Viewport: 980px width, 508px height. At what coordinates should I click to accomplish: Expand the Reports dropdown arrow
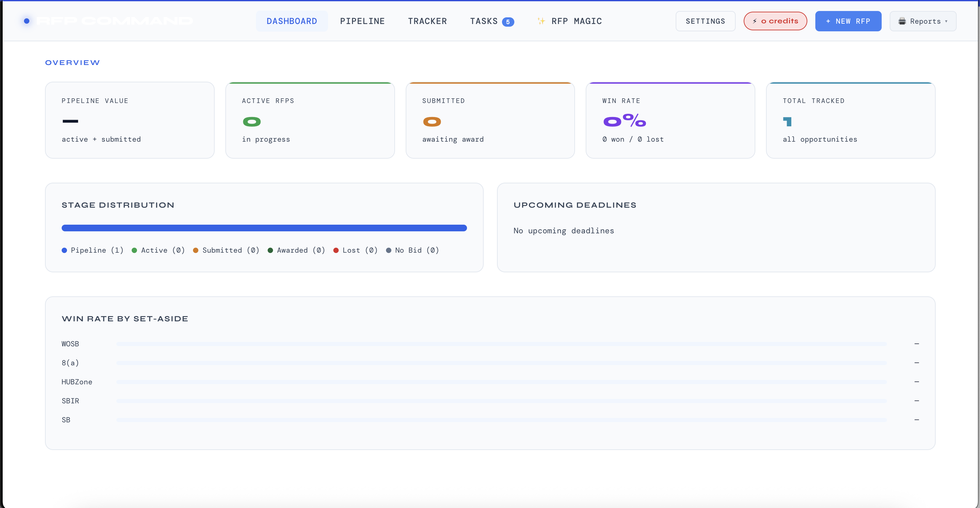pos(946,21)
